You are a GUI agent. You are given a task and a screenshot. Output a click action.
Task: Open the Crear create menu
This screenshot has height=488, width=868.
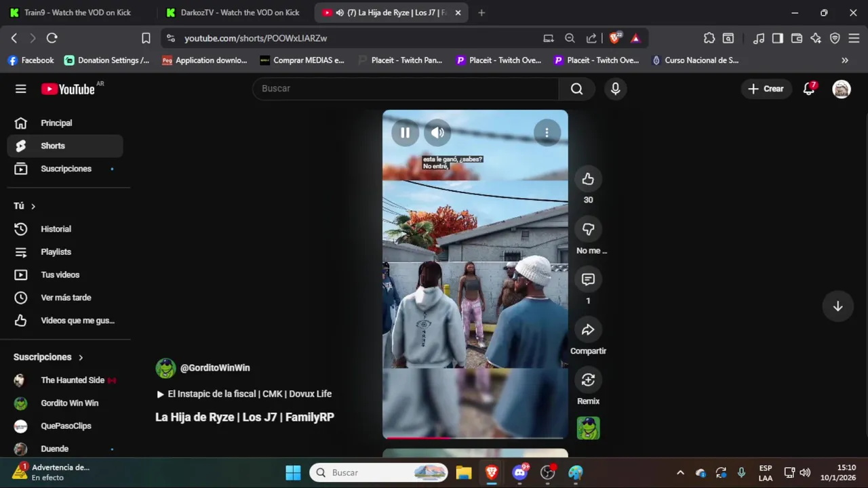[x=766, y=89]
